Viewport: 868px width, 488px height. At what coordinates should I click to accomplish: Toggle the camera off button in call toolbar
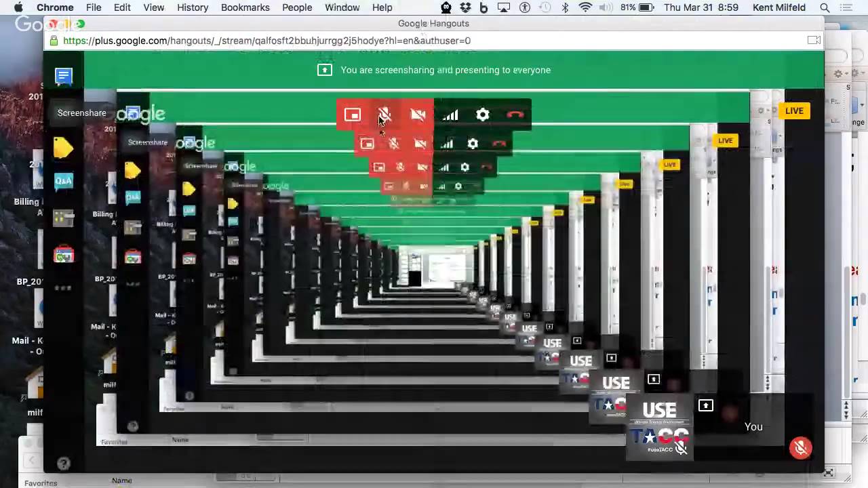click(x=418, y=115)
